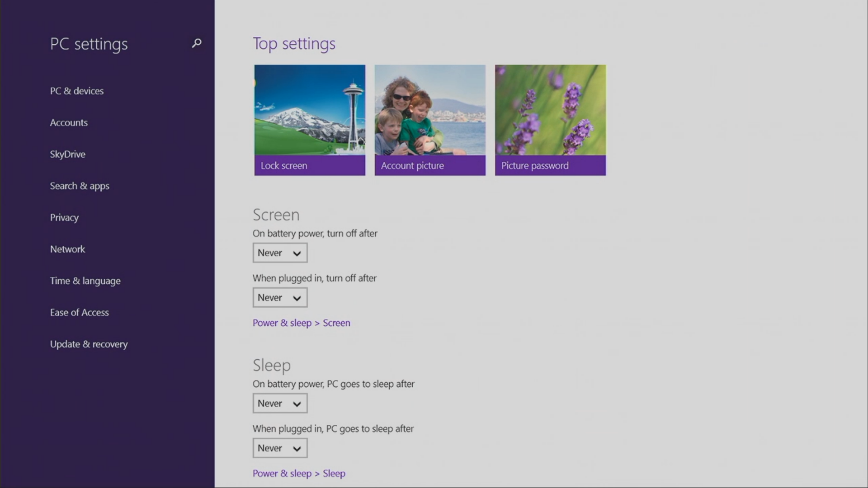Select Search & apps

click(80, 186)
